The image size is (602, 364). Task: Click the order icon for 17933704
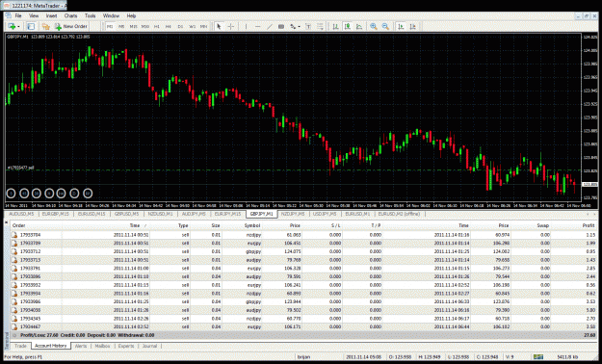14,235
